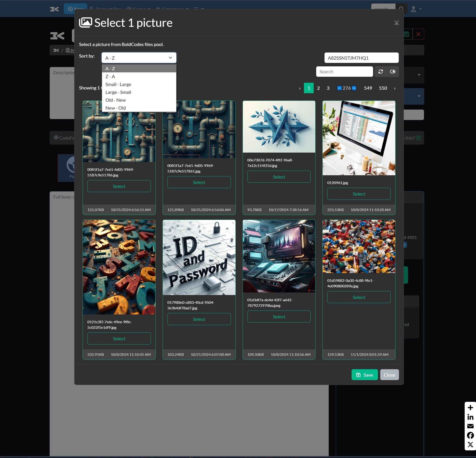476x458 pixels.
Task: Select the 0120961.jpg picture
Action: pyautogui.click(x=359, y=194)
